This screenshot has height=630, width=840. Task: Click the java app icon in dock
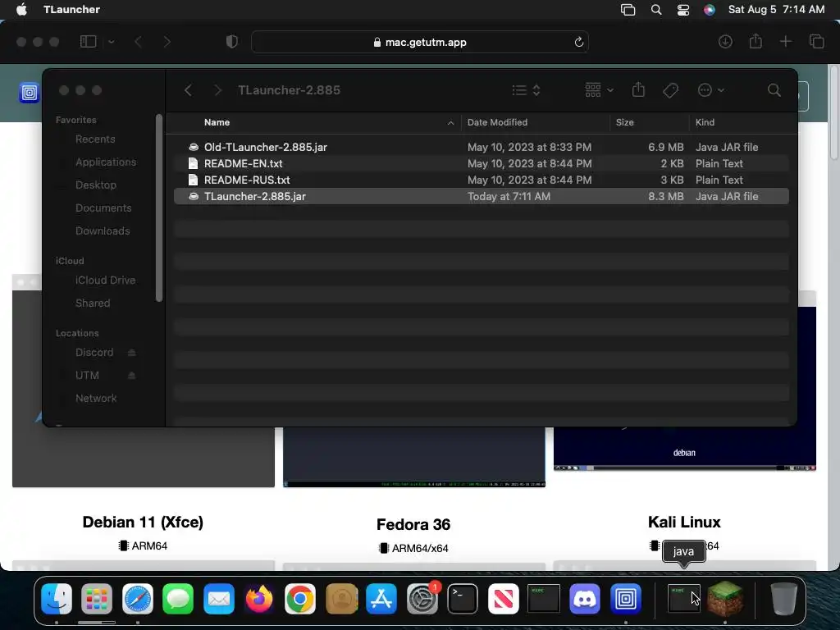coord(683,598)
